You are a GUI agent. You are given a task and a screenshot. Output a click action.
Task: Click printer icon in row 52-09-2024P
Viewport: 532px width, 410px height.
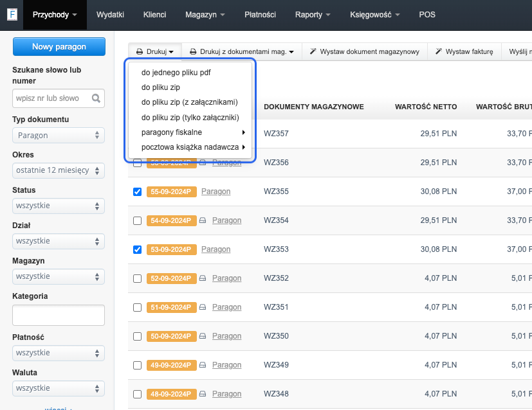[203, 278]
